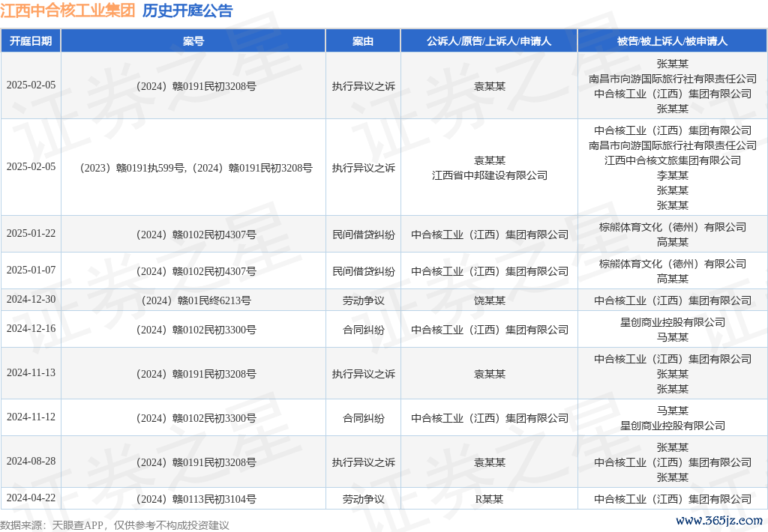The image size is (768, 532).
Task: Click 棕熊体育文化（德州）有限公司 in the 2025-01-22 row
Action: [x=673, y=227]
